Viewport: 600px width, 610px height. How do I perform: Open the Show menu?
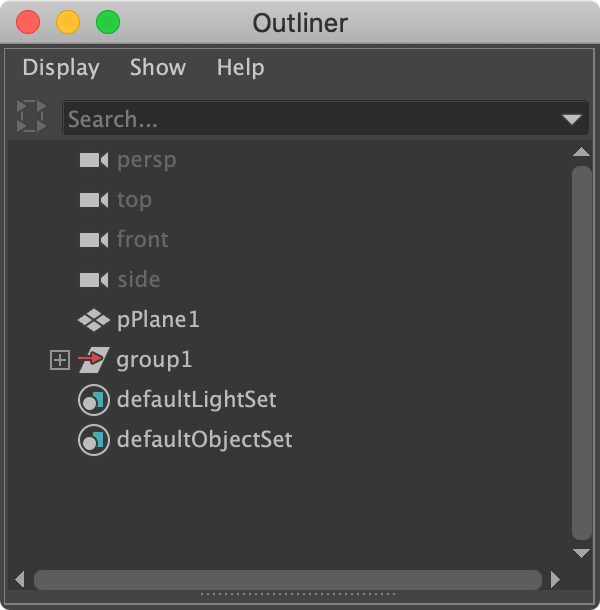click(x=158, y=68)
